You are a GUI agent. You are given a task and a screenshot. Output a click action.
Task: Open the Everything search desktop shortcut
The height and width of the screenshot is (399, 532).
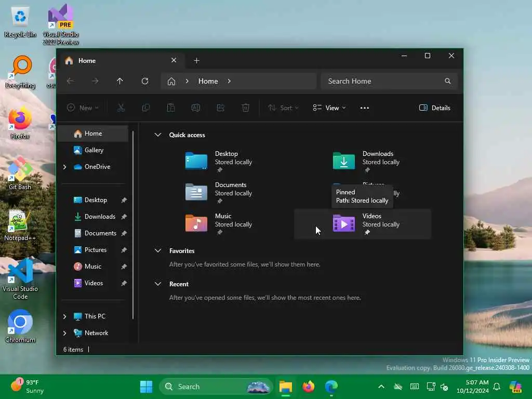tap(20, 72)
